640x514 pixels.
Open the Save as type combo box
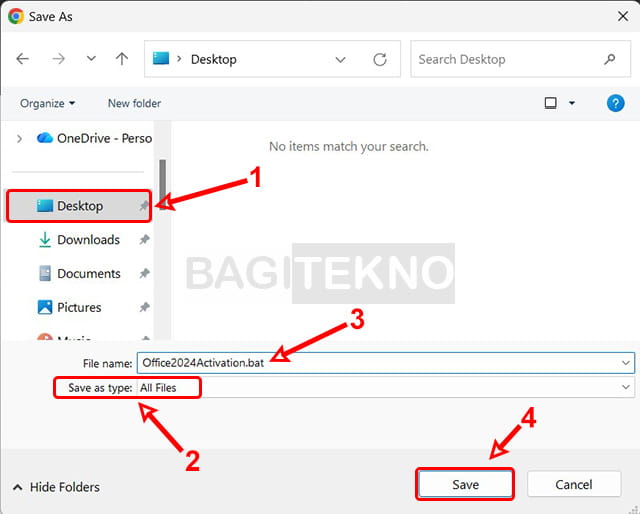tap(386, 387)
